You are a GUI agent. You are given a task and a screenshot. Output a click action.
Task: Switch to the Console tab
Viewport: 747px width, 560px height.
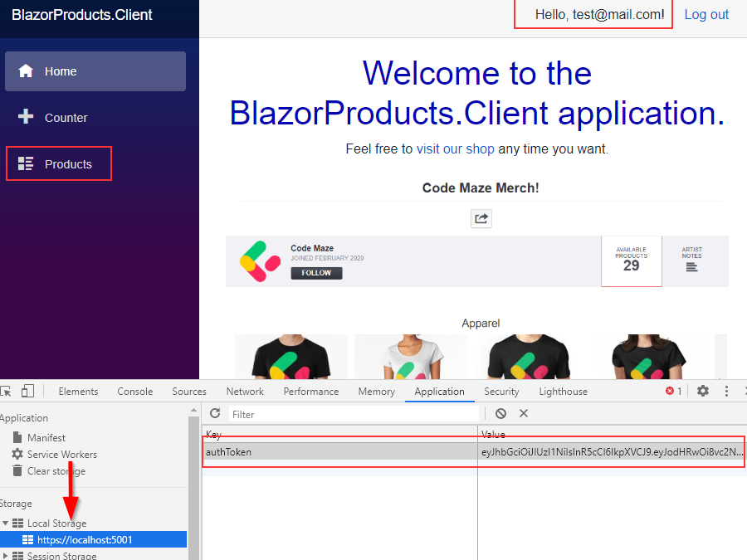[134, 392]
